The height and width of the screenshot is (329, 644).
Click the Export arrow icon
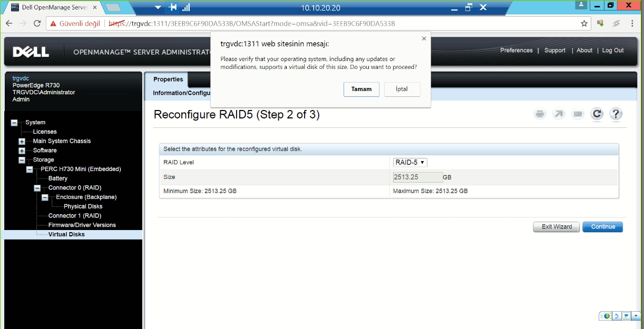tap(559, 114)
